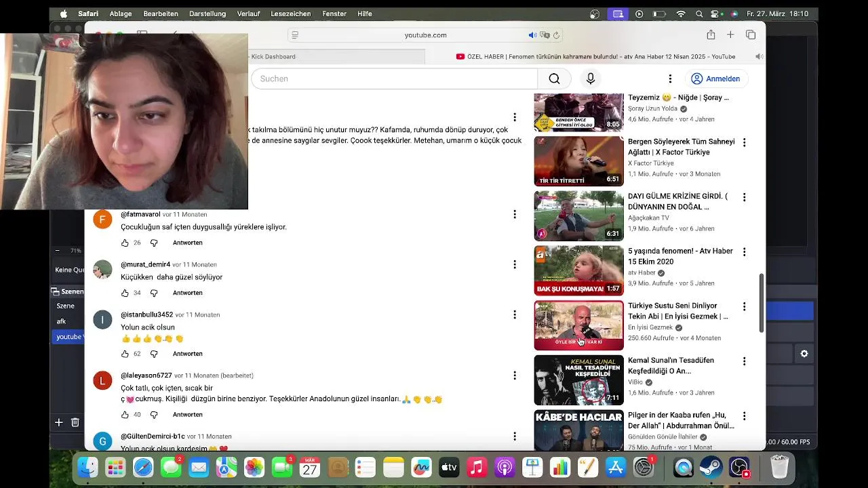Image resolution: width=868 pixels, height=488 pixels.
Task: Dislike the @fatmavarol comment
Action: point(154,243)
